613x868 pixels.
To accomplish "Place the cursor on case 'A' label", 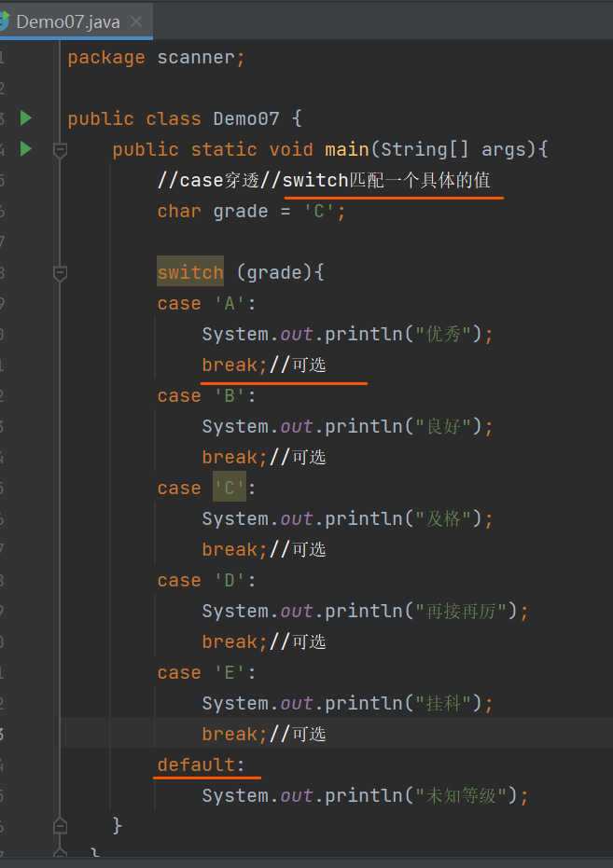I will [206, 303].
